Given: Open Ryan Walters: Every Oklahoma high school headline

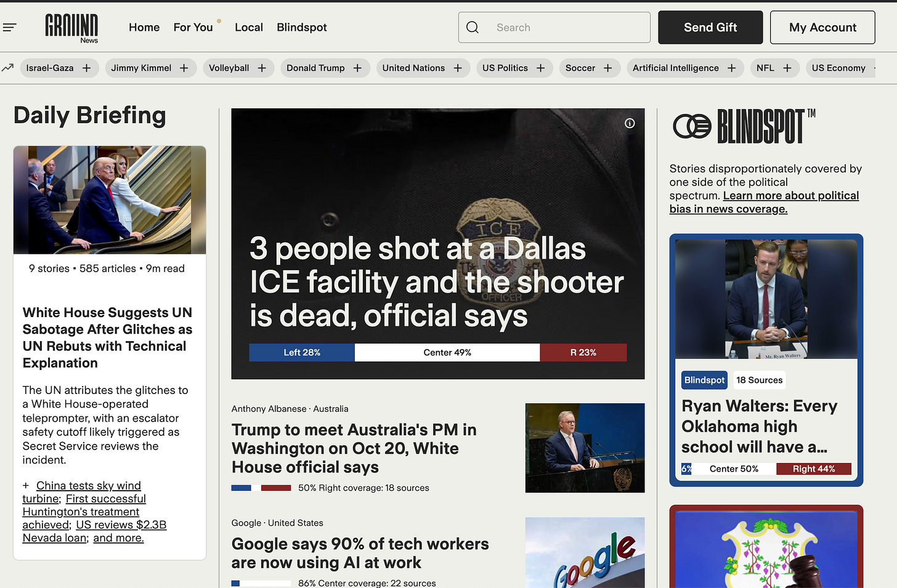Looking at the screenshot, I should coord(760,426).
